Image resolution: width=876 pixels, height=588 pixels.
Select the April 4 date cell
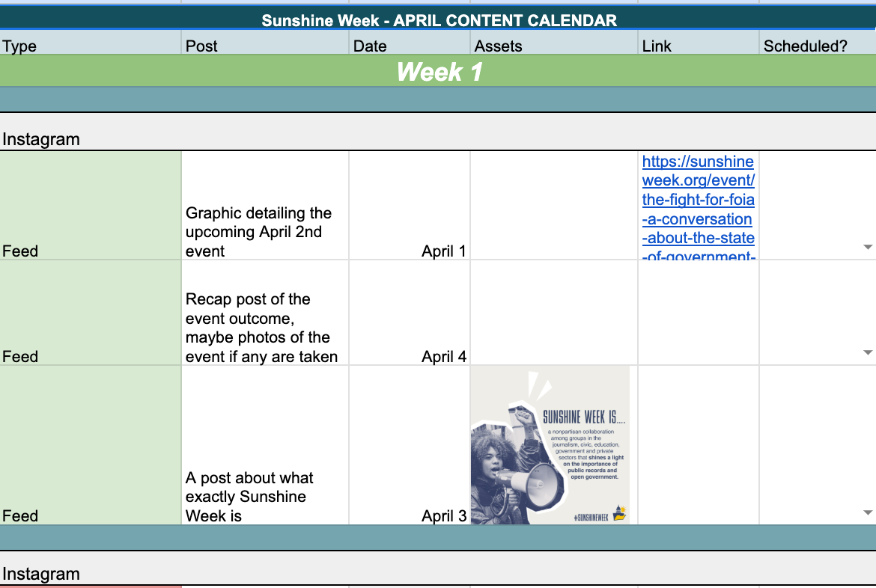click(410, 313)
